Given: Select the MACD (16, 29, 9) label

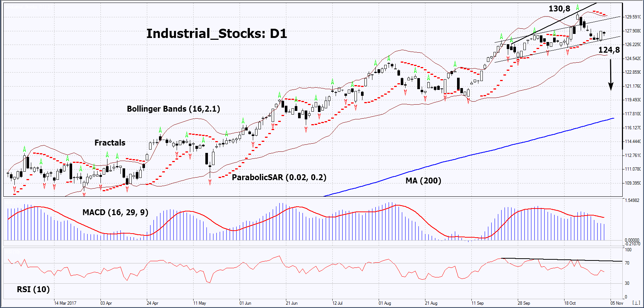Looking at the screenshot, I should click(x=115, y=212).
